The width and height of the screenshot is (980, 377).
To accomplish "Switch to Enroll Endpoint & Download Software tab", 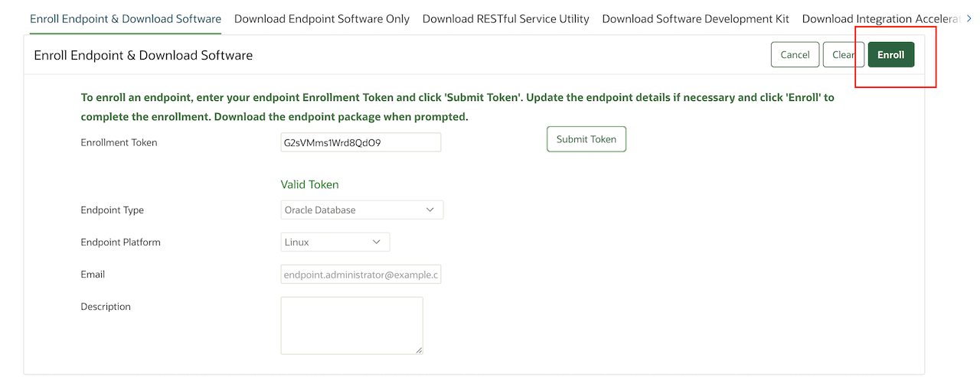I will coord(126,18).
